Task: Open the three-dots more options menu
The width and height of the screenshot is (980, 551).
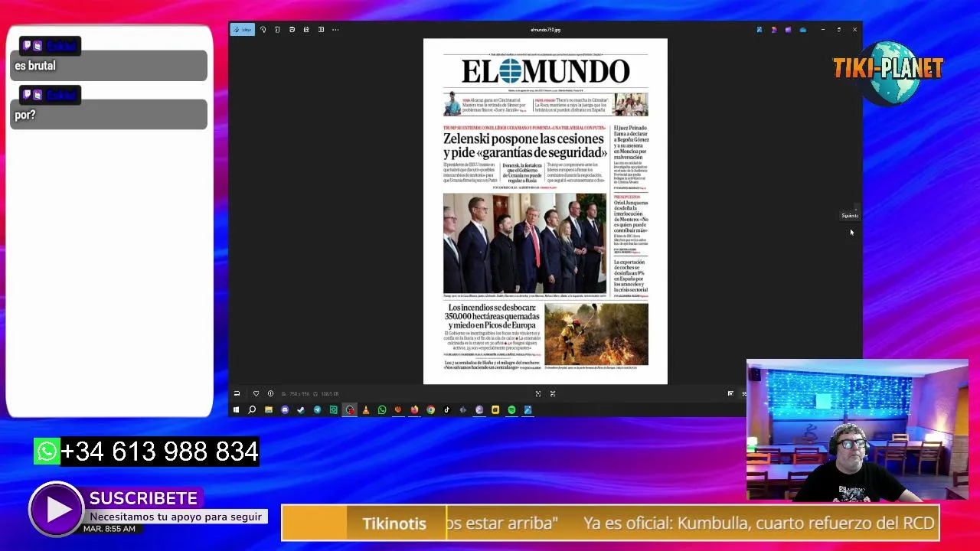Action: tap(335, 30)
